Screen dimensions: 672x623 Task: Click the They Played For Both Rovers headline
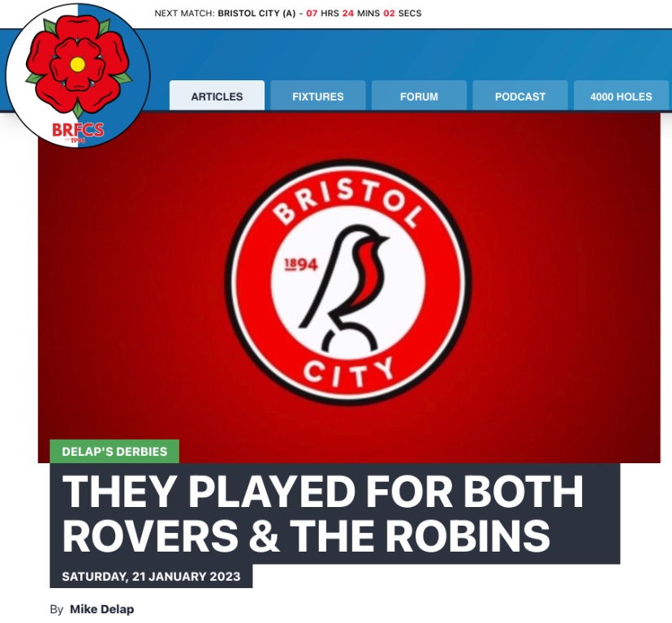pyautogui.click(x=322, y=513)
